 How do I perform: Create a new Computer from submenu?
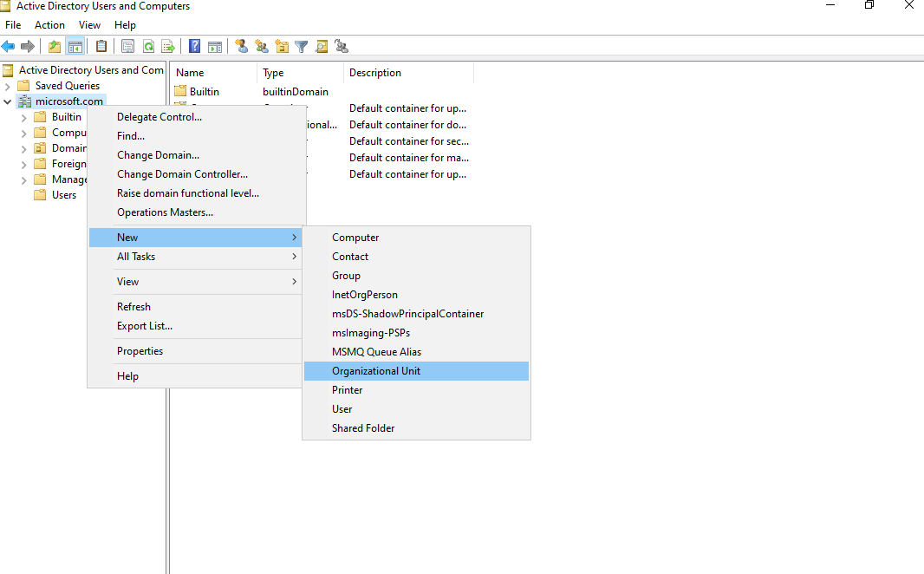417,238
